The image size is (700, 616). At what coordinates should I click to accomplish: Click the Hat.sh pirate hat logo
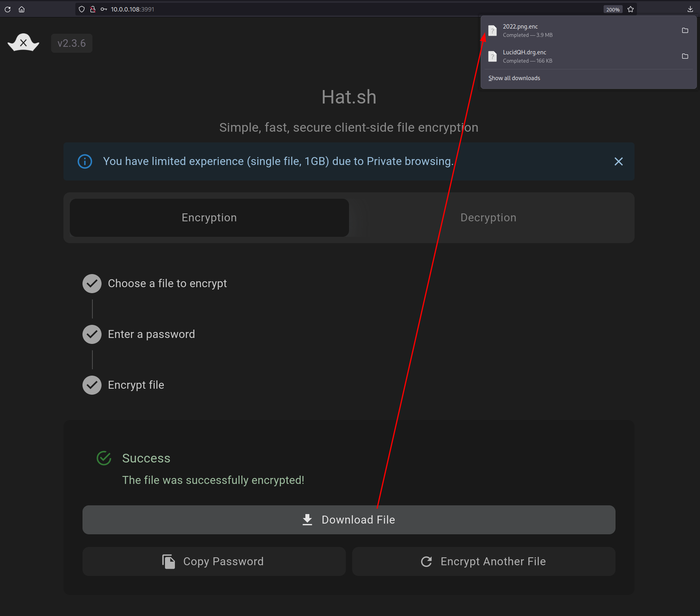point(23,42)
